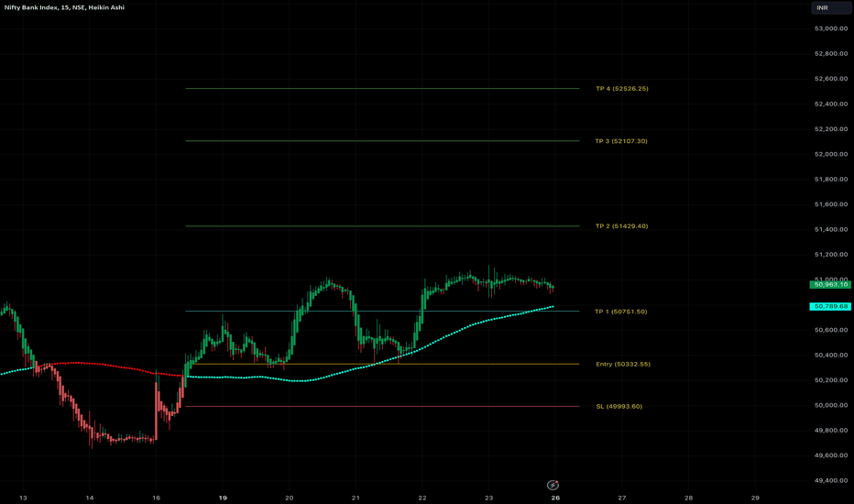Click the green 50,963.10 price tag
This screenshot has height=504, width=854.
[x=830, y=284]
